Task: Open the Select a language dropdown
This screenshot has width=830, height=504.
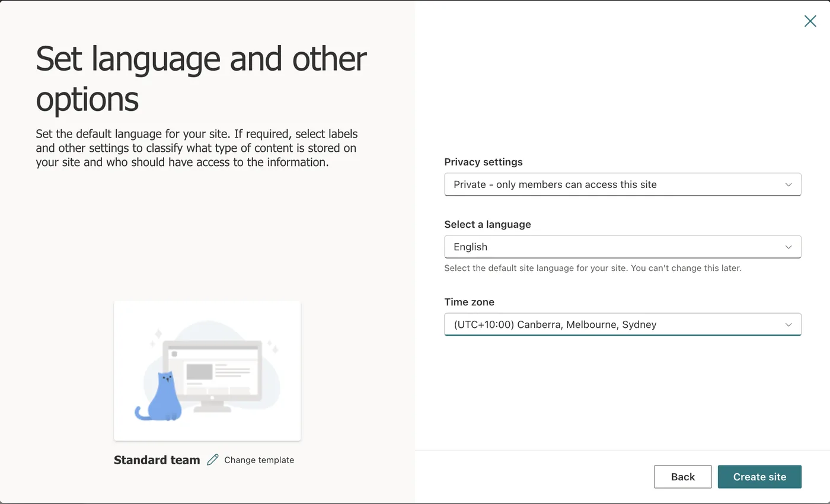Action: [x=622, y=247]
